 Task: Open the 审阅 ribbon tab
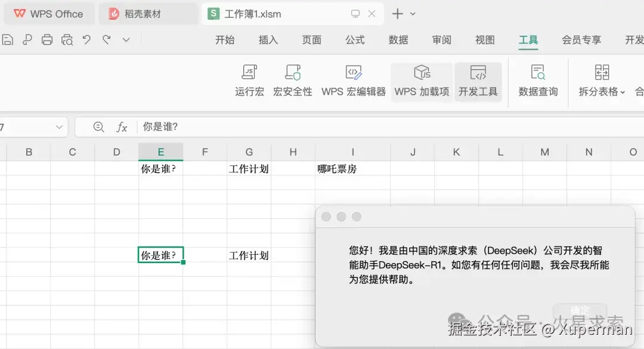coord(441,40)
